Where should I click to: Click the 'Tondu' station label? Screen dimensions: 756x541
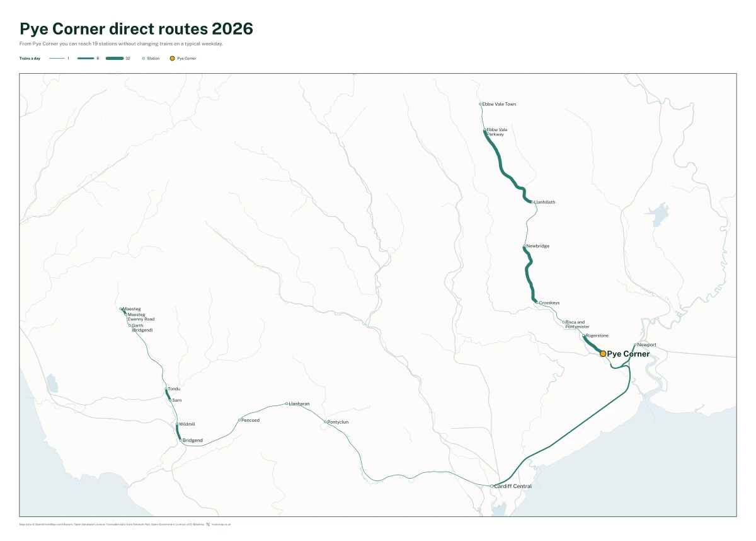pos(174,389)
